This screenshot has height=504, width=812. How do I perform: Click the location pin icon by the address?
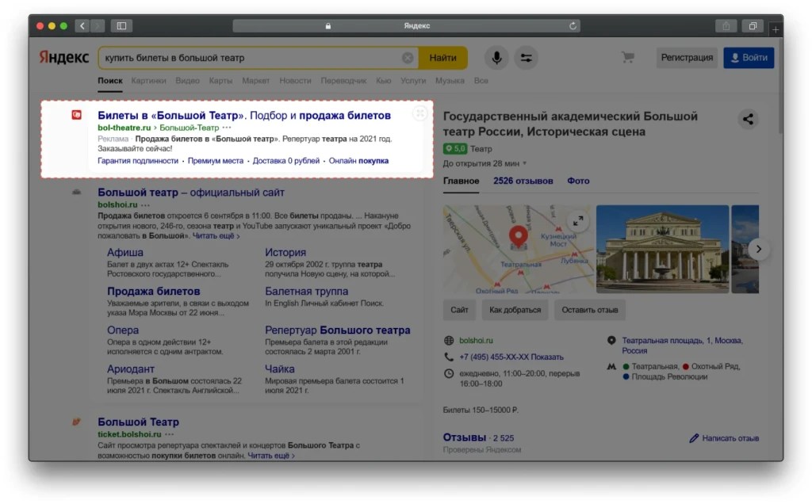pyautogui.click(x=611, y=341)
